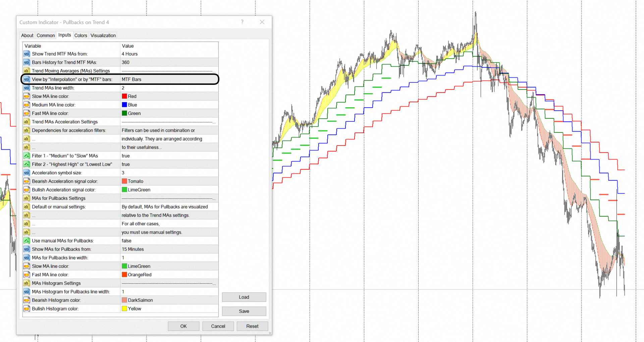
Task: Close the Custom Indicator dialog
Action: coord(262,22)
